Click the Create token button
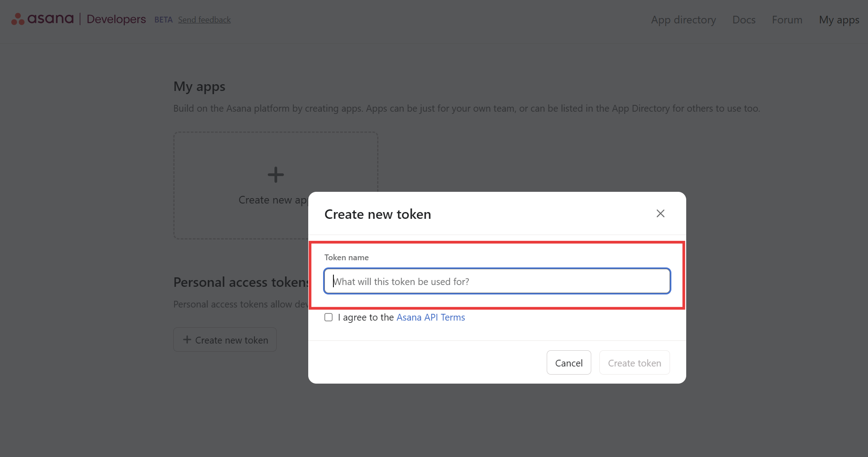 pyautogui.click(x=634, y=362)
